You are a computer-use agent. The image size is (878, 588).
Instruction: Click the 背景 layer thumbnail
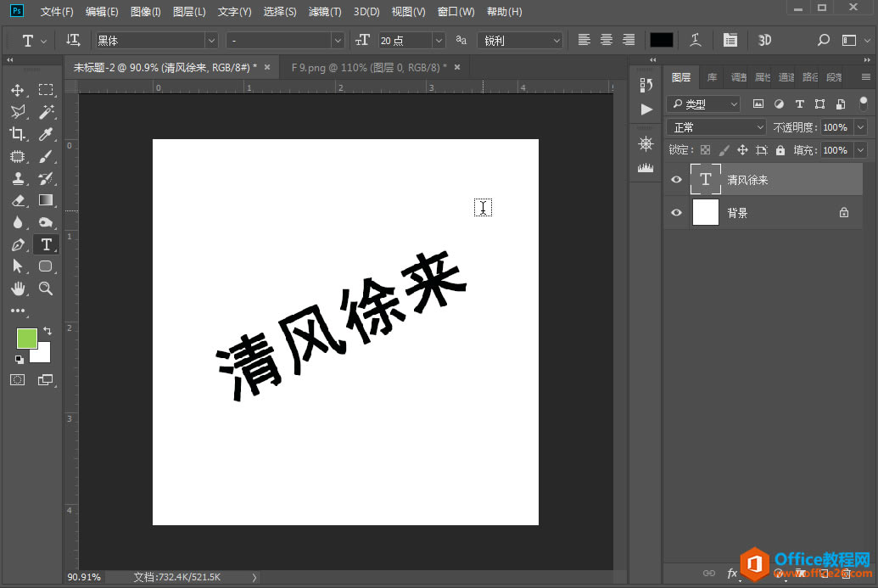pyautogui.click(x=706, y=213)
